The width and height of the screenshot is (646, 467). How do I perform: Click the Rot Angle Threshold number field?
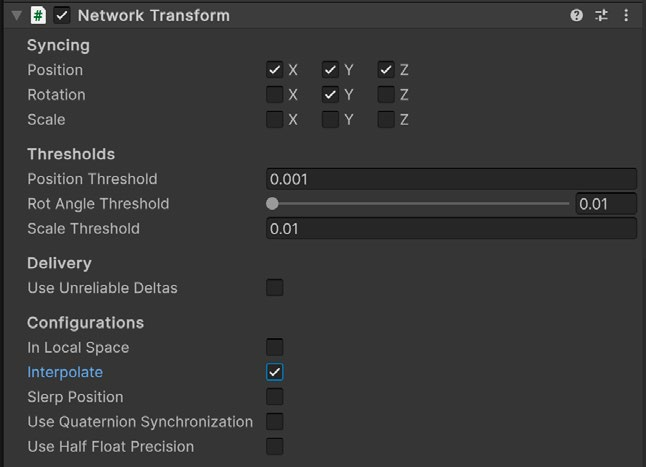click(x=606, y=204)
